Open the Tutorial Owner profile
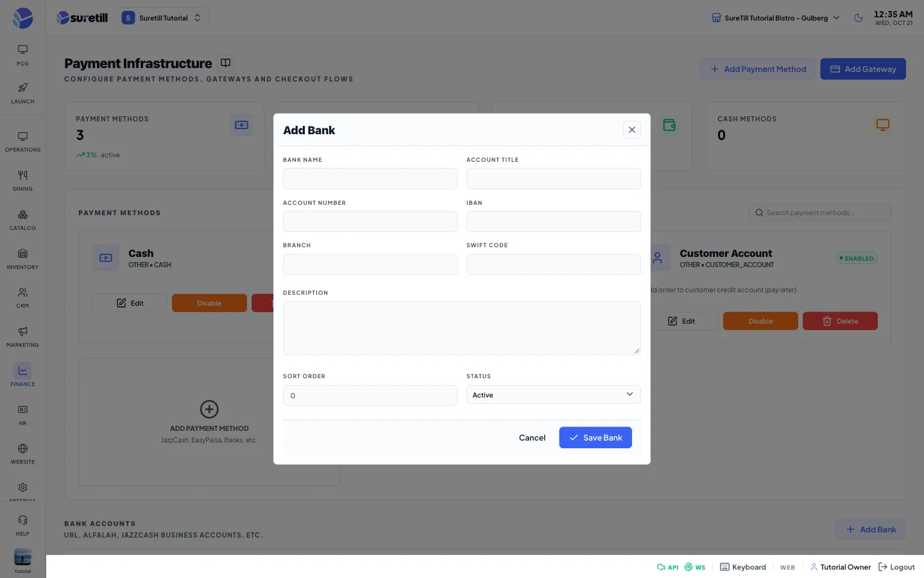Screen dimensions: 924x578 coord(841,567)
